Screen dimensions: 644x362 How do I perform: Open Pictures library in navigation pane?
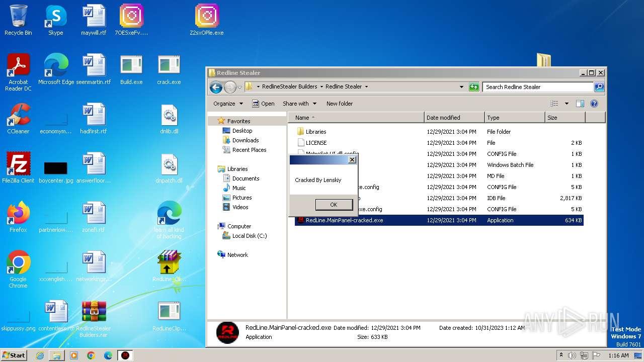242,198
